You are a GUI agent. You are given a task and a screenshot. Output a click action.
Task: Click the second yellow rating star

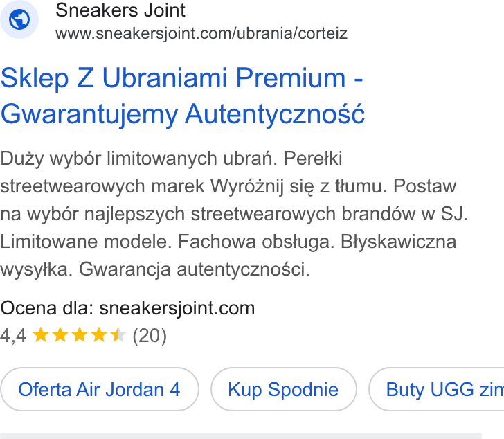[60, 334]
